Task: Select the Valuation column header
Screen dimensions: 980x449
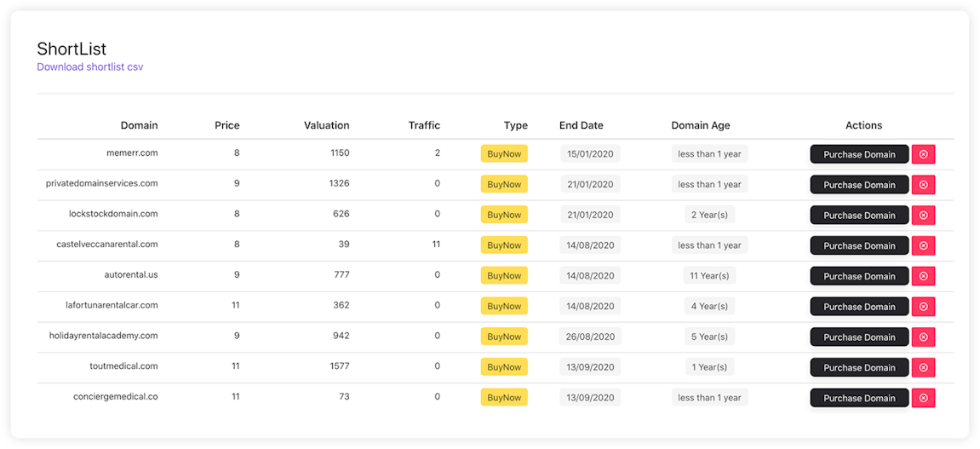Action: (326, 125)
